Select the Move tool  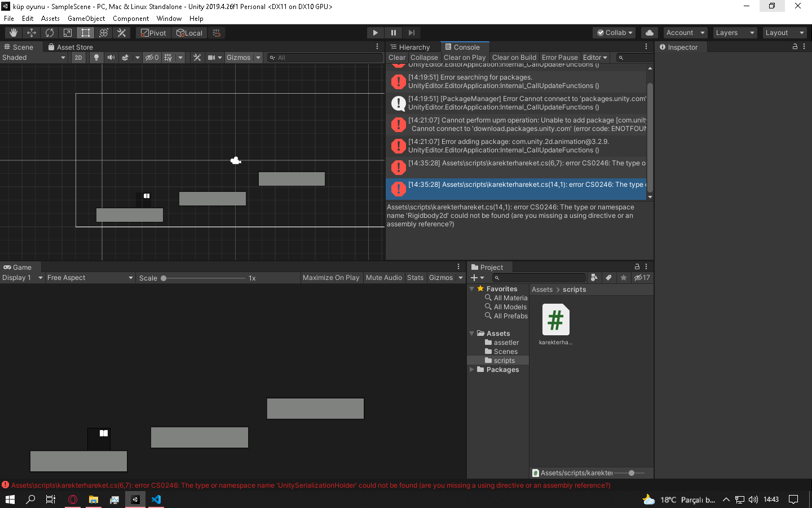click(x=32, y=33)
